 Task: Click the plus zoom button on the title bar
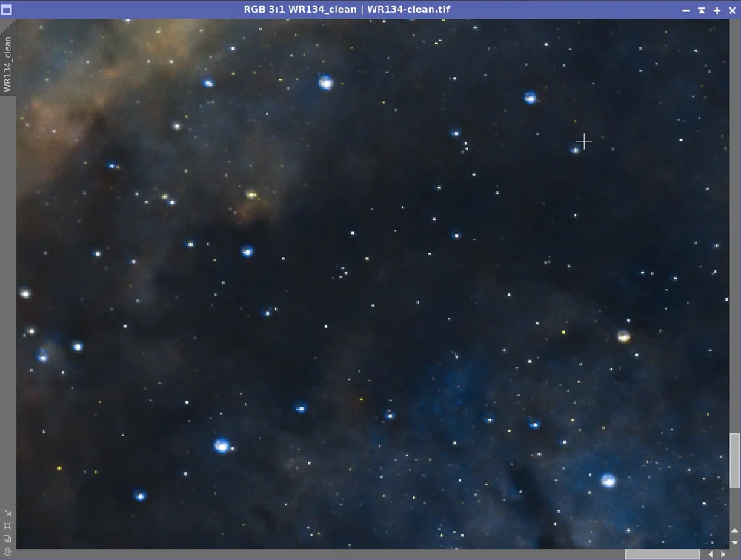click(717, 10)
